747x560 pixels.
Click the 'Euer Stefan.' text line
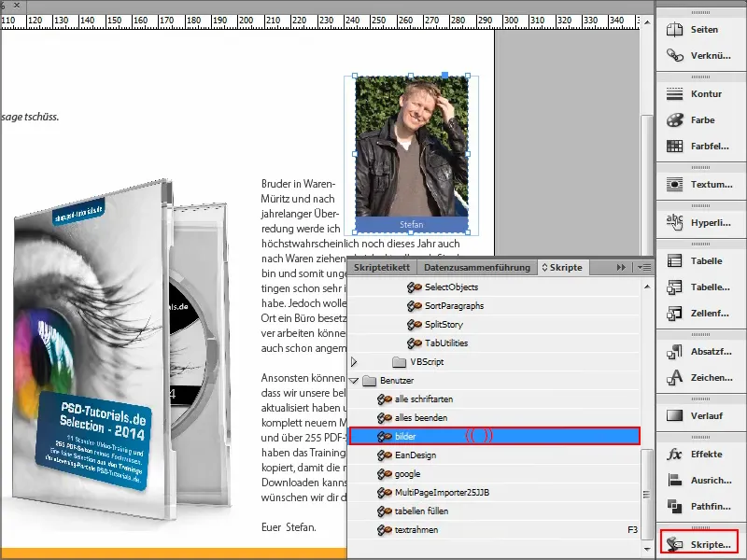pos(289,527)
